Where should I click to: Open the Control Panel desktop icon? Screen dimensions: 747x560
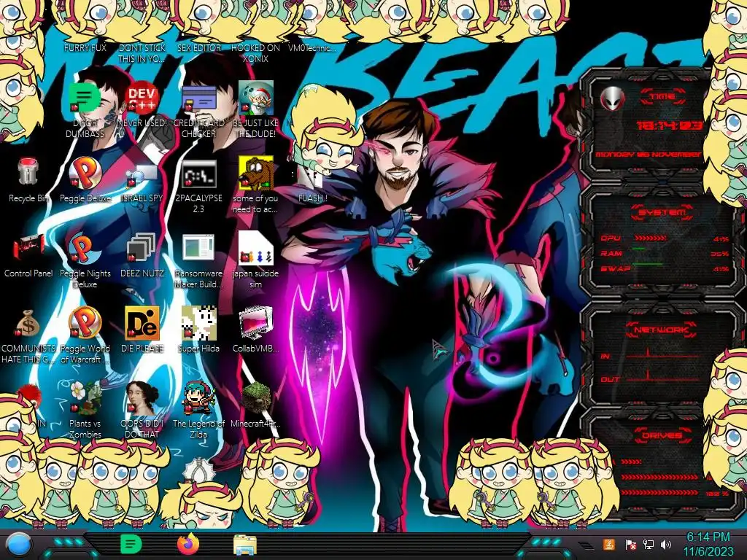[28, 248]
